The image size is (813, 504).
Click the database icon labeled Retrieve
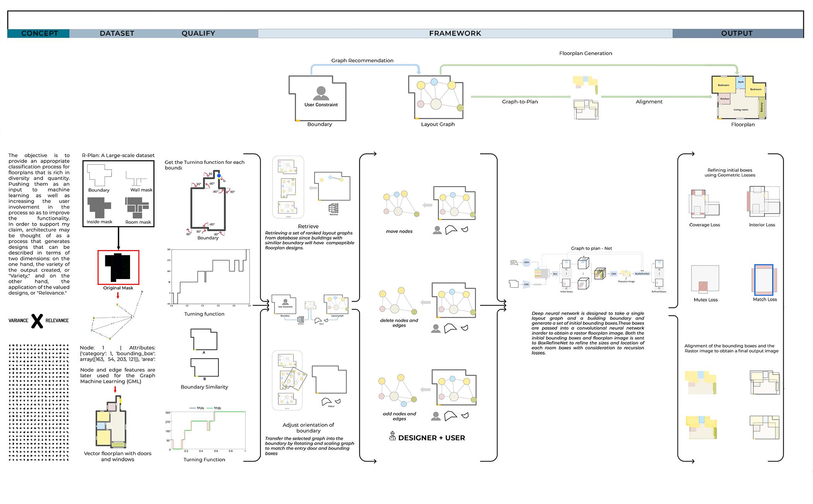pos(333,208)
